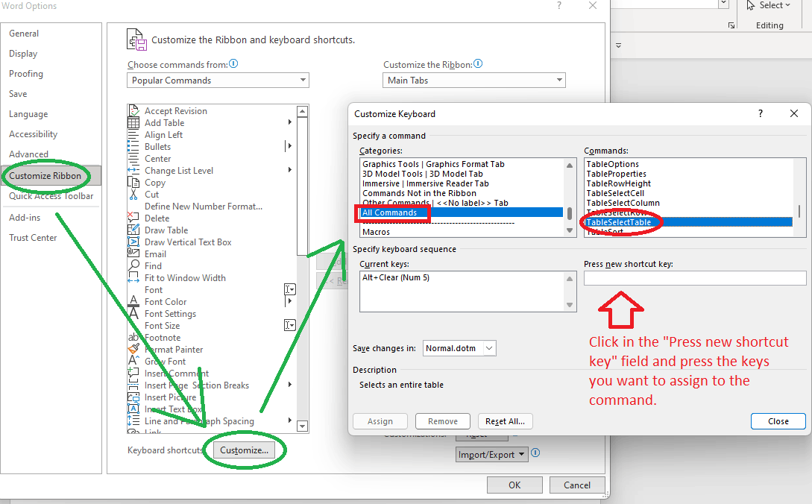This screenshot has height=504, width=812.
Task: Expand the Bullets submenu arrow
Action: click(289, 146)
